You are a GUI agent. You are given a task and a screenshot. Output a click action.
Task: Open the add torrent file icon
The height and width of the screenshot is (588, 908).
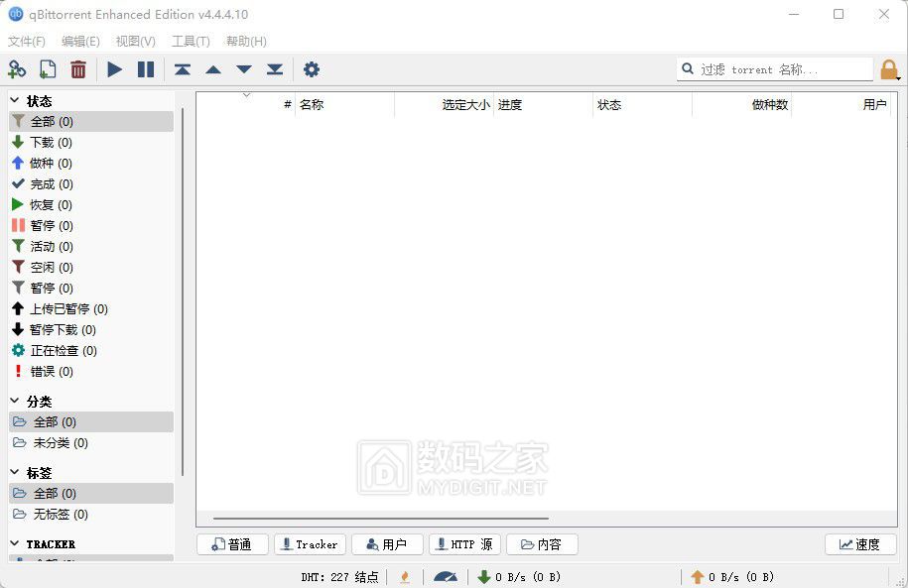[47, 69]
